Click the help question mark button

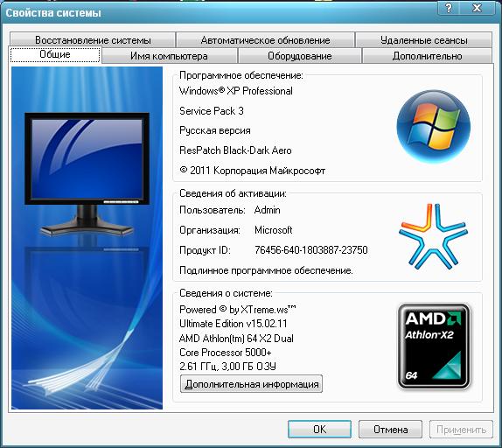[x=448, y=8]
